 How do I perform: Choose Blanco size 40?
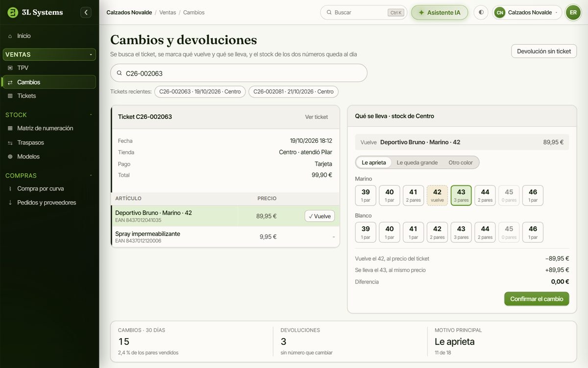(390, 232)
